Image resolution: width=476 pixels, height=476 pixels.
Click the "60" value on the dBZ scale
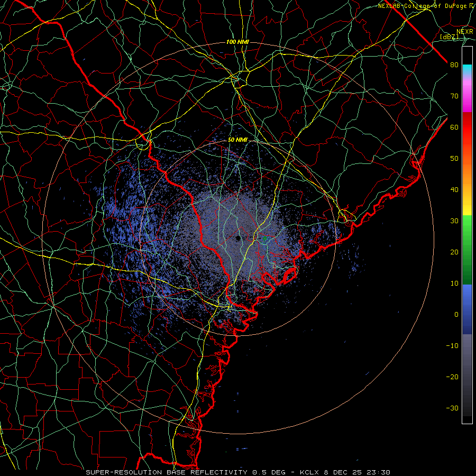tap(454, 127)
